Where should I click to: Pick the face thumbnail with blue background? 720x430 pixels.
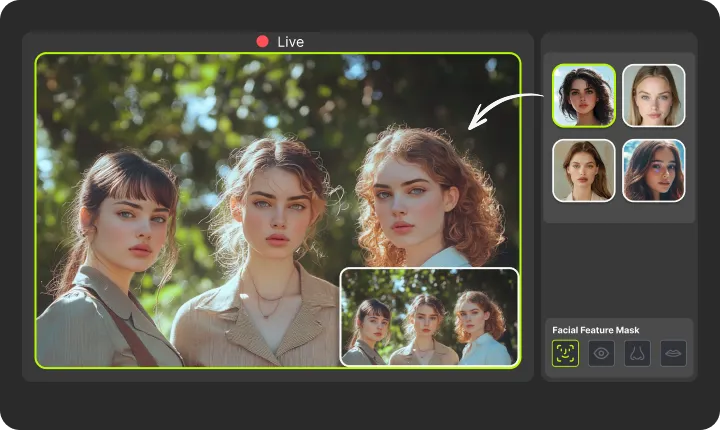click(654, 170)
